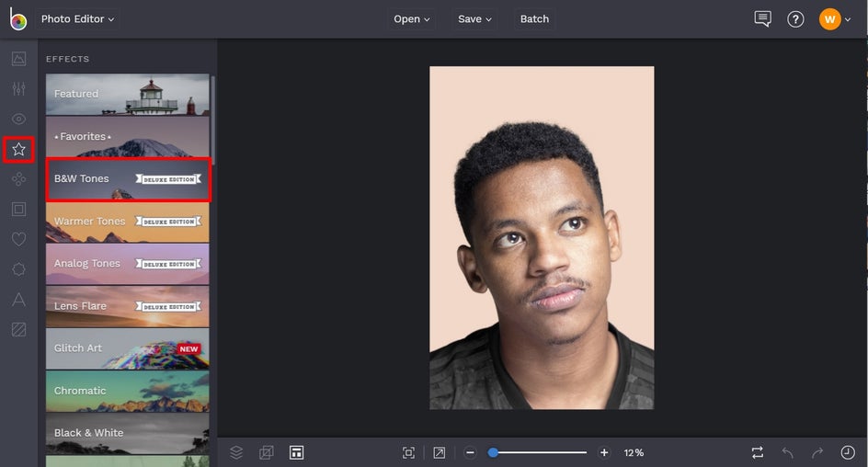Click the repeat/compare arrows icon
Viewport: 868px width, 467px height.
(x=758, y=452)
